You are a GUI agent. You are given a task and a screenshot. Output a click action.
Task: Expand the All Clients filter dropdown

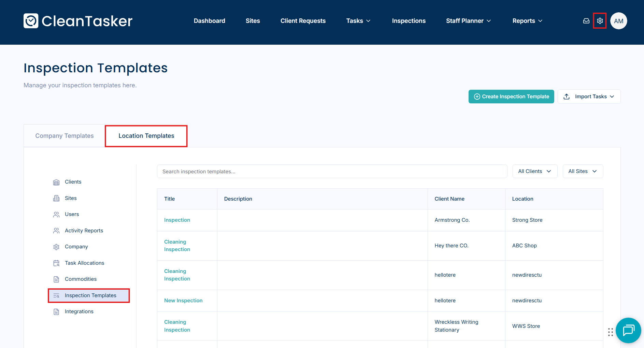point(534,171)
